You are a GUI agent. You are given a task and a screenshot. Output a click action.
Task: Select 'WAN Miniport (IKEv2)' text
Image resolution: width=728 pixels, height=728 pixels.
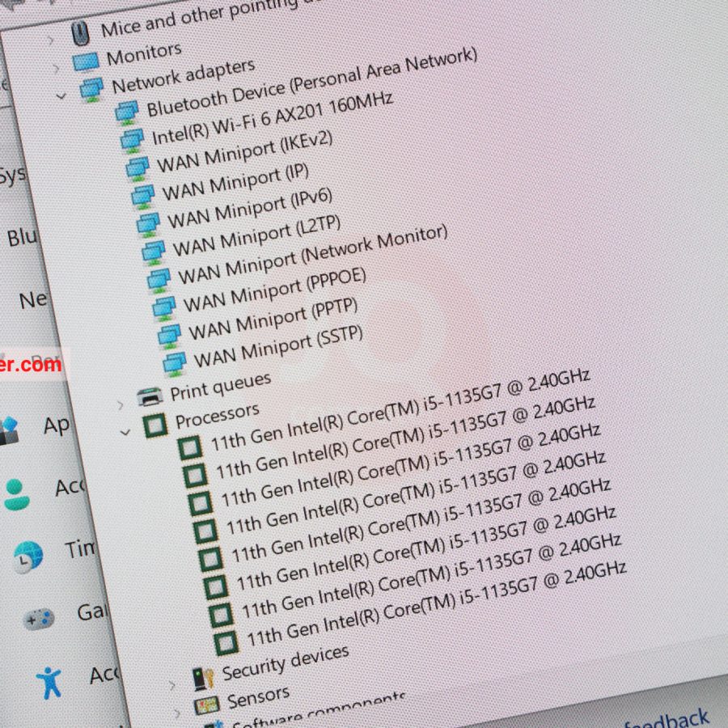244,152
